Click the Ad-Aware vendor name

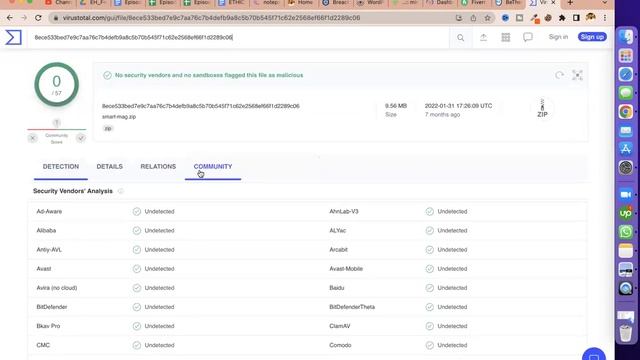coord(49,211)
